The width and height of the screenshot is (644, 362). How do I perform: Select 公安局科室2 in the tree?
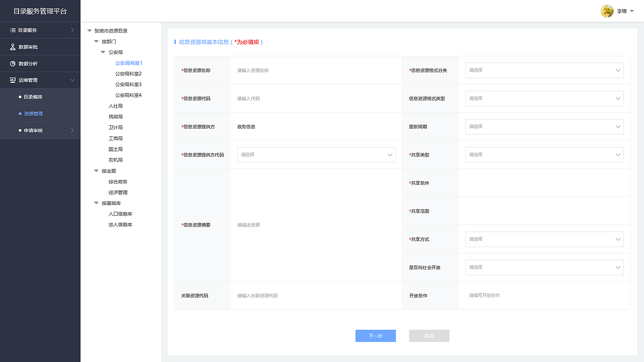tap(128, 74)
